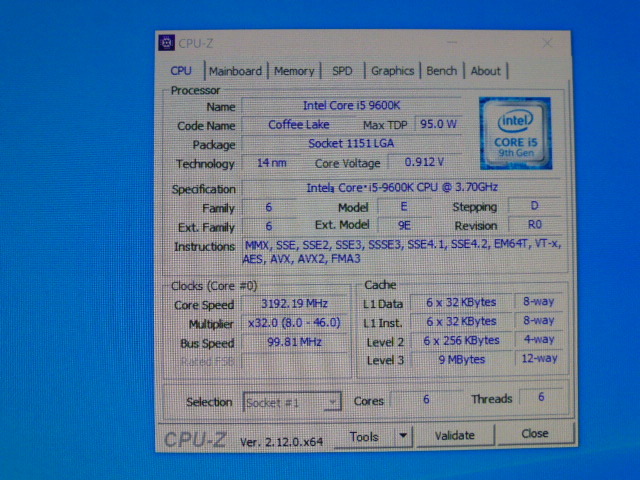Open the Bench tab
The image size is (640, 480).
click(442, 71)
